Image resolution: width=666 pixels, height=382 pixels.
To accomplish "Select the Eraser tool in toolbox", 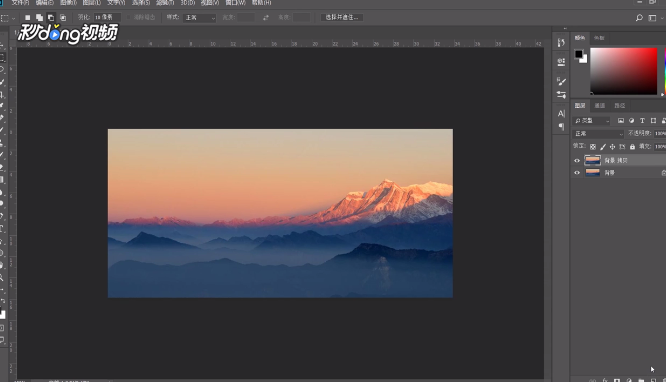I will [2, 167].
